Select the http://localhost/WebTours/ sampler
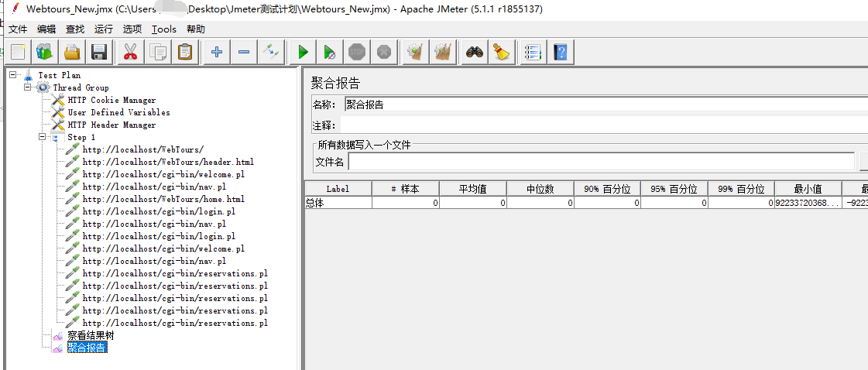 pyautogui.click(x=142, y=149)
